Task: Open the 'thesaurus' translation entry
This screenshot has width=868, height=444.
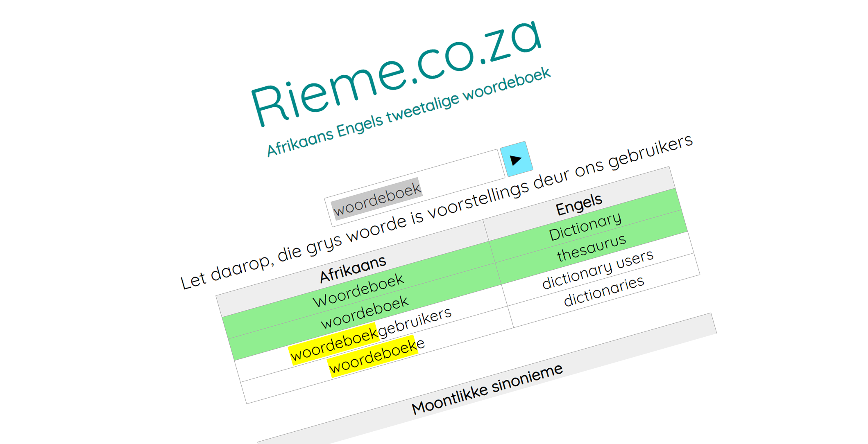Action: coord(591,248)
